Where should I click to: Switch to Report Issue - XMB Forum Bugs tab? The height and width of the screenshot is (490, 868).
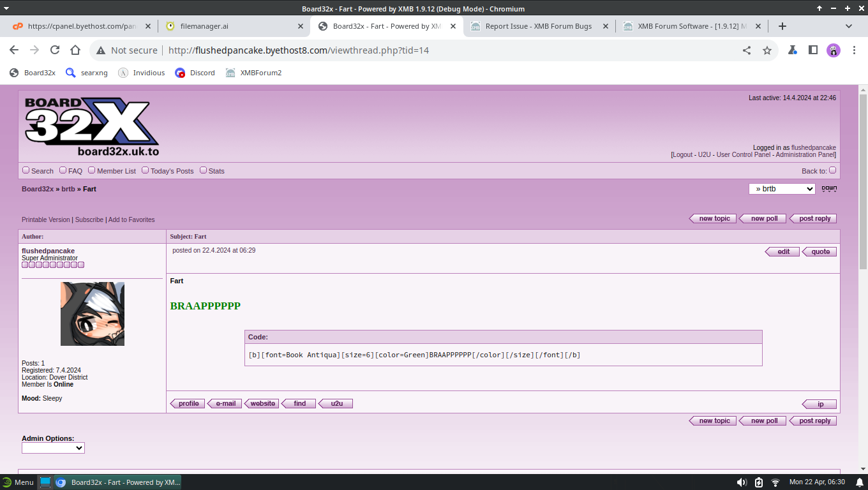[538, 26]
